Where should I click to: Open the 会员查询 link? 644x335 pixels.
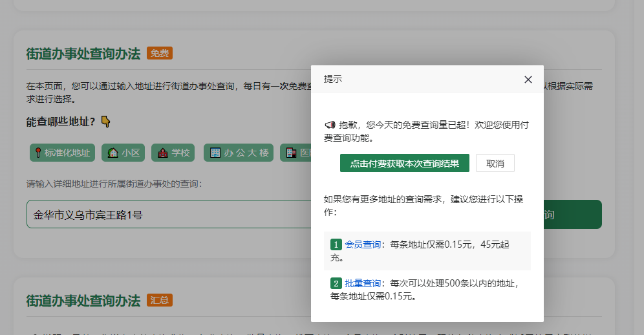tap(363, 244)
